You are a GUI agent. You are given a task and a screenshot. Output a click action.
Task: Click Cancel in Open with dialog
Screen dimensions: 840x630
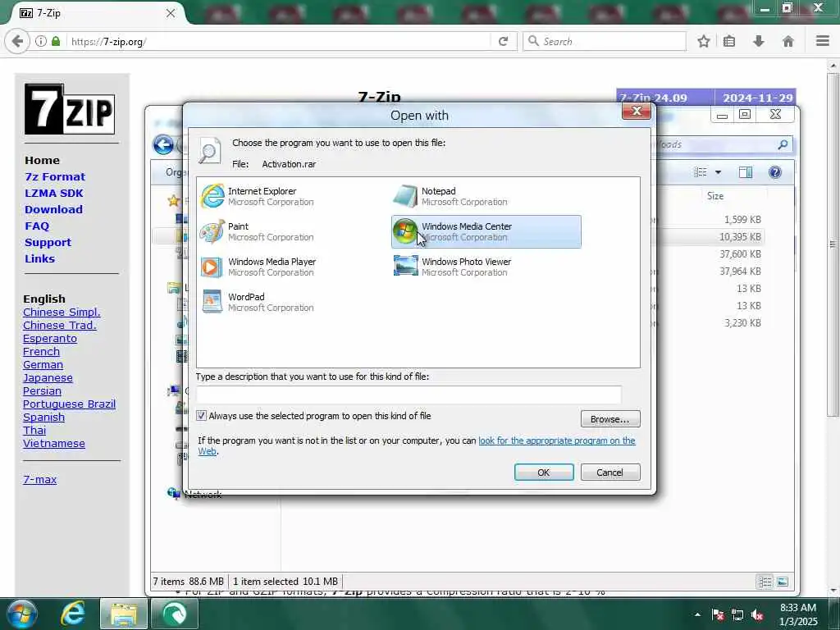click(610, 472)
